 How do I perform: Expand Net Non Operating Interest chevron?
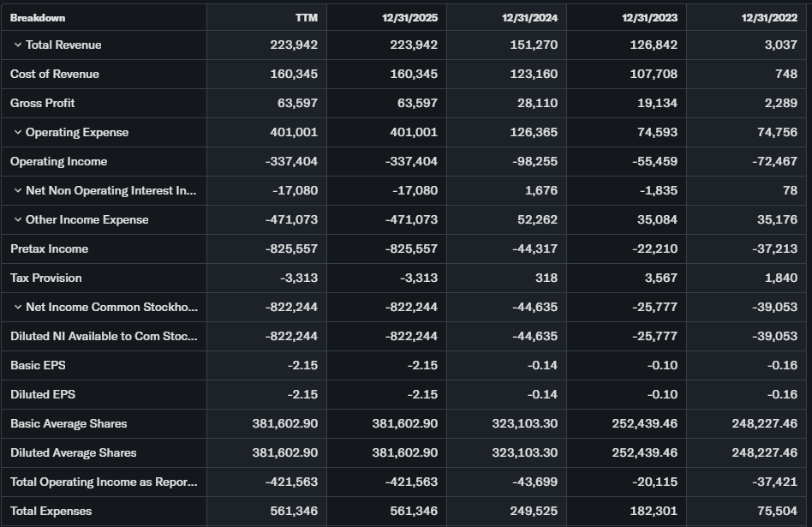tap(18, 191)
